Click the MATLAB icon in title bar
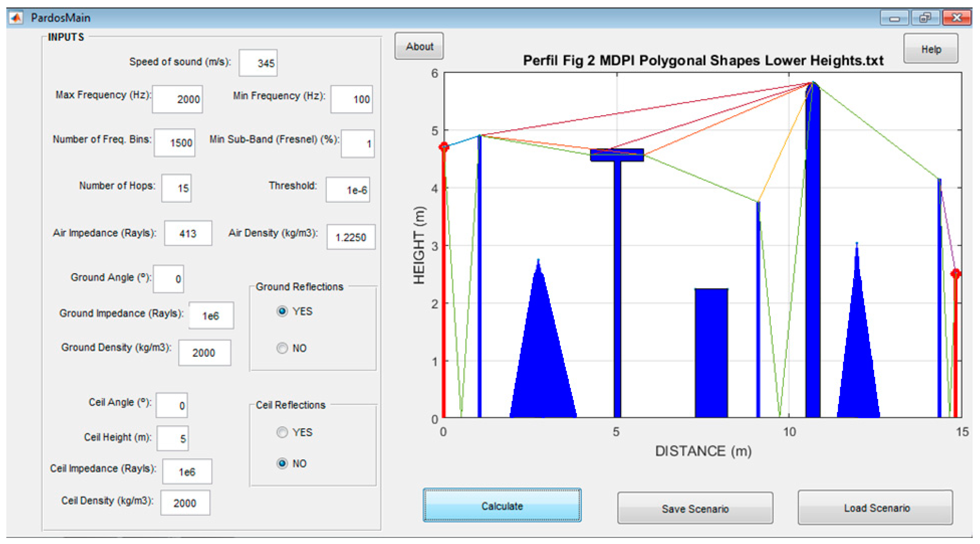 16,17
